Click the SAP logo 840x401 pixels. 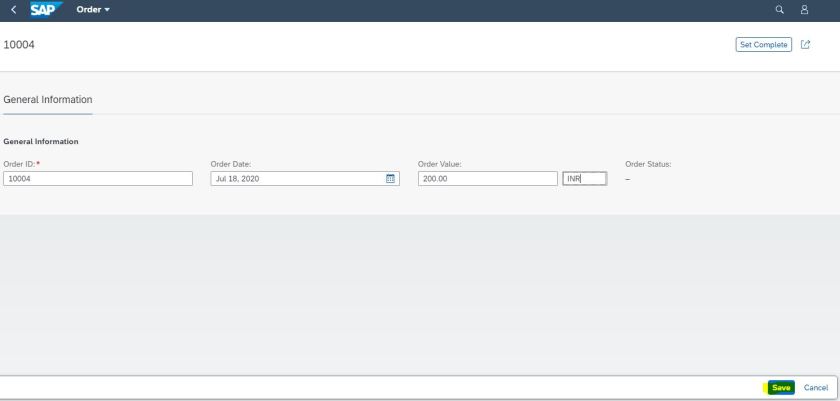pos(46,9)
